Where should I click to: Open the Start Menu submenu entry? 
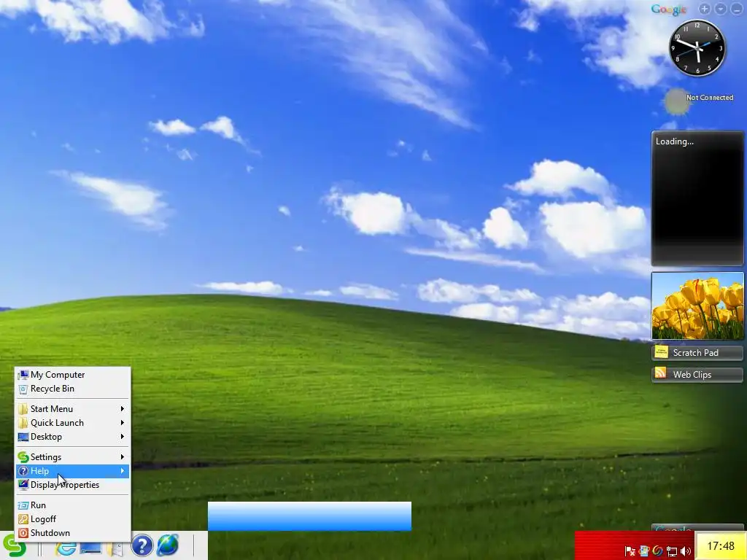[x=72, y=409]
